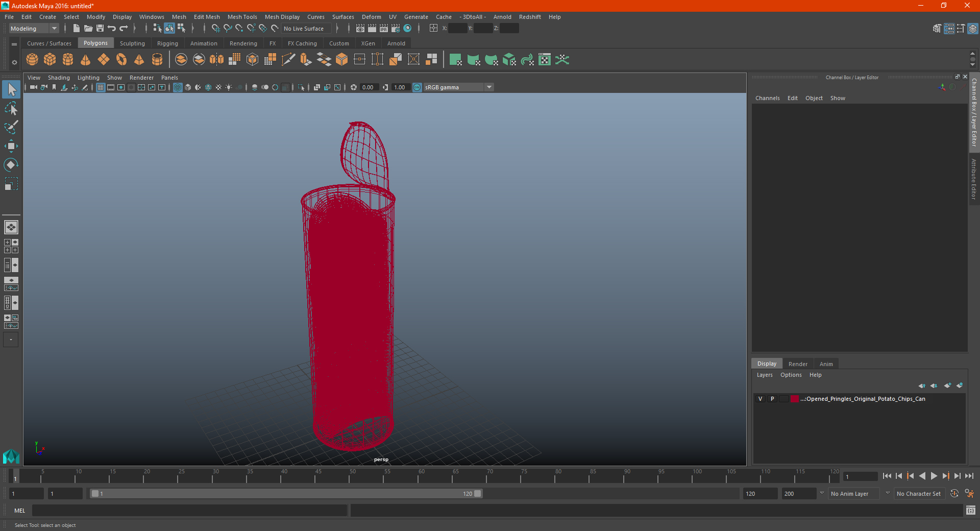Create a polygon pyramid from the shelf

pos(139,60)
